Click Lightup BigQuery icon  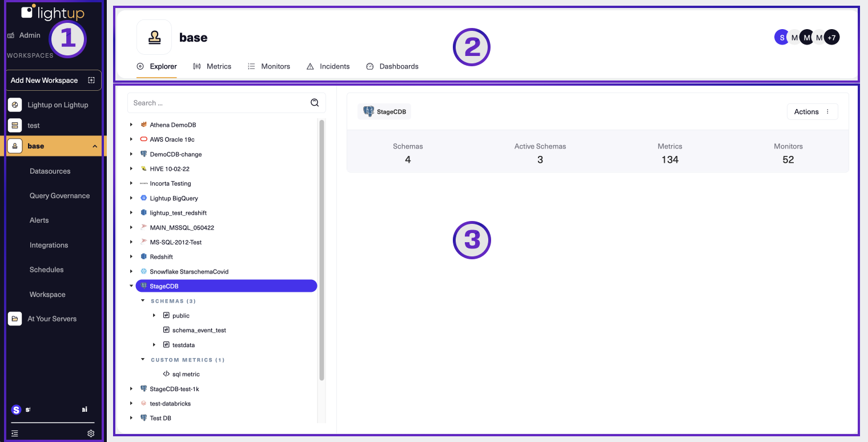point(144,198)
